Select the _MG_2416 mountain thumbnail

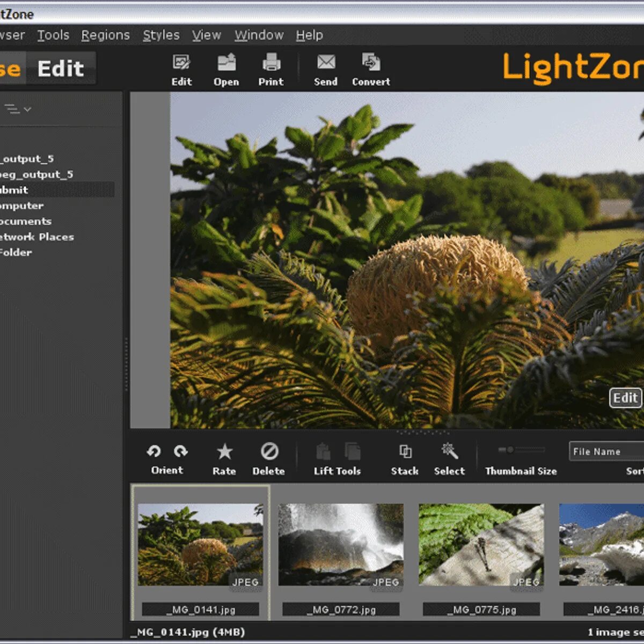602,544
